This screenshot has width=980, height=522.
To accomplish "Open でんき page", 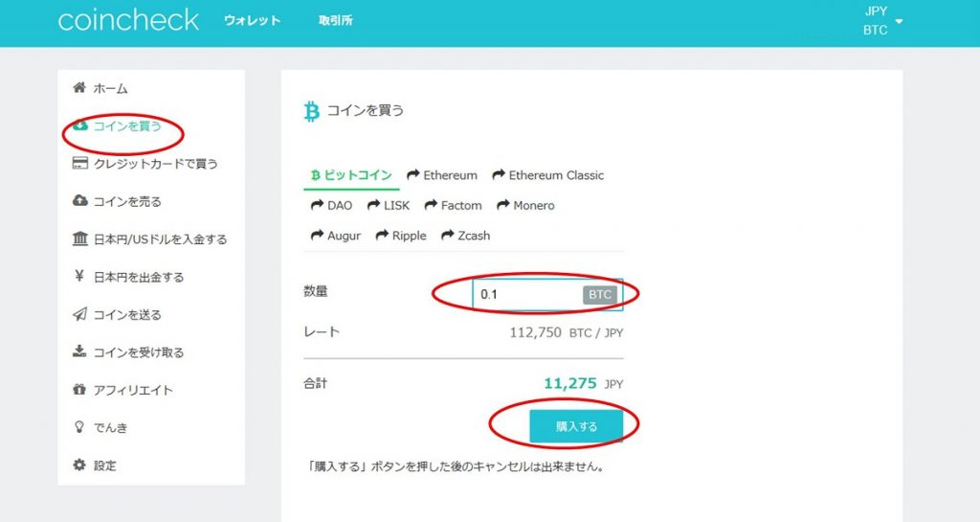I will 111,428.
